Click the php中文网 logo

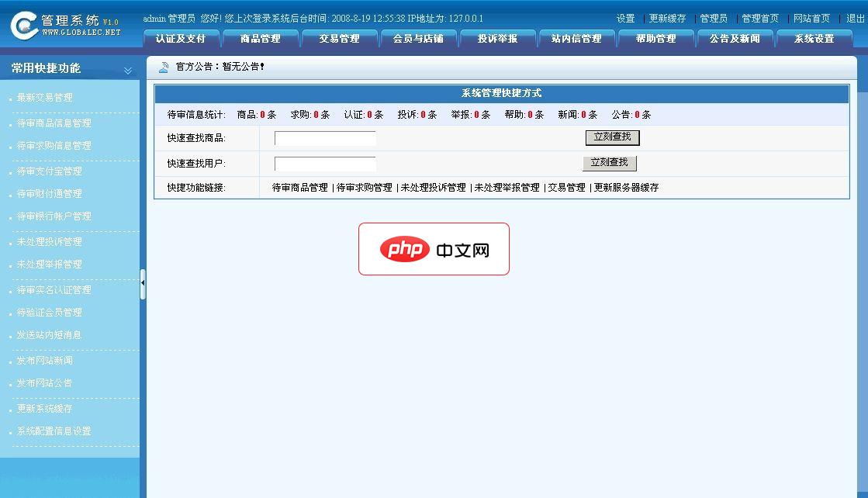[x=434, y=249]
